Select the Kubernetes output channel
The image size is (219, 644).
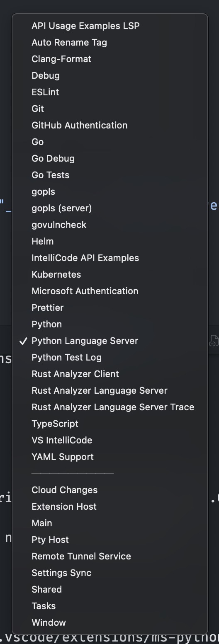[x=110, y=274]
